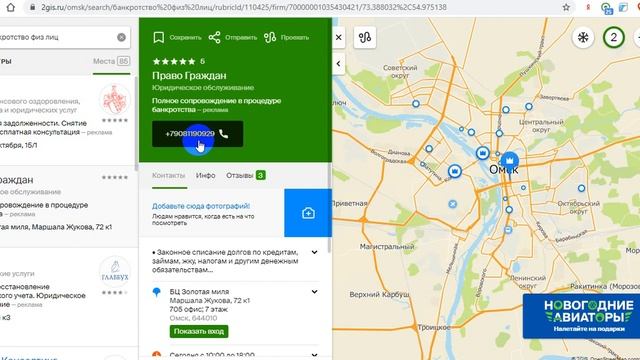Click Юридическое обслуживание category text
The width and height of the screenshot is (640, 360).
pos(203,88)
